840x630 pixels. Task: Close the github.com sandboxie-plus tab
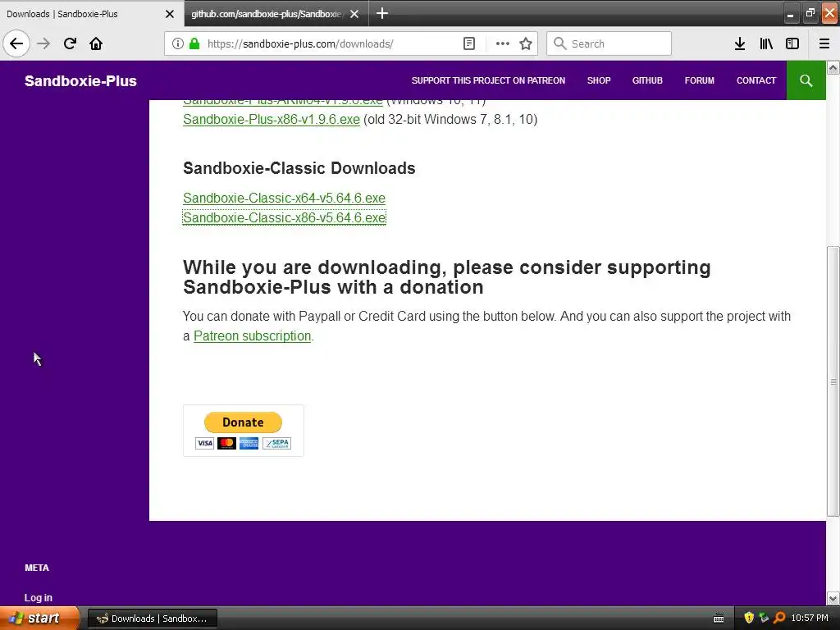[354, 14]
